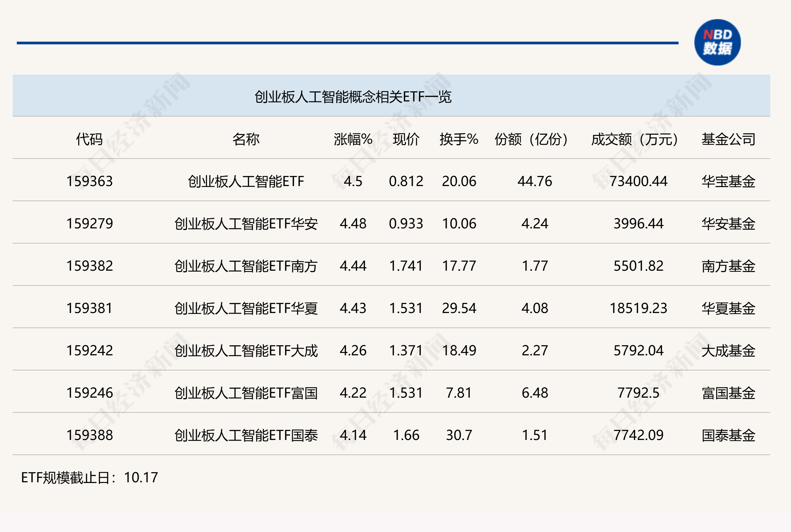Select 创业板人工智能ETF华安 name cell
The image size is (791, 532).
pos(246,224)
